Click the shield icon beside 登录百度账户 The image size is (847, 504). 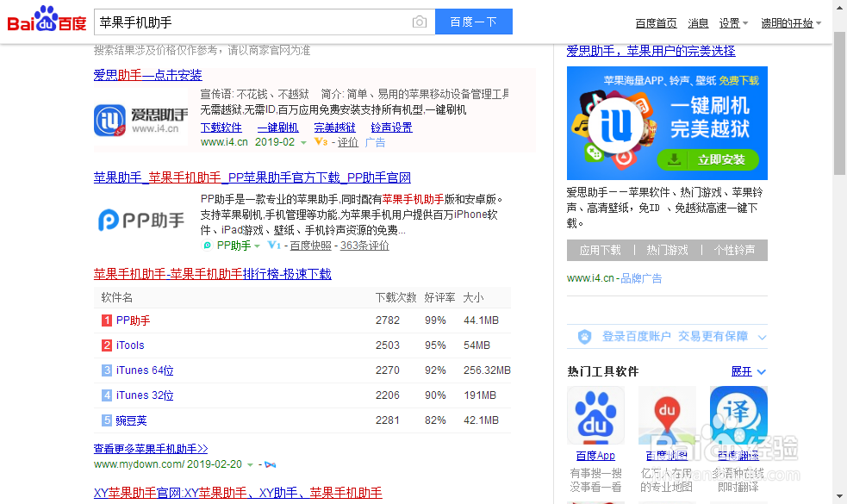(x=584, y=337)
